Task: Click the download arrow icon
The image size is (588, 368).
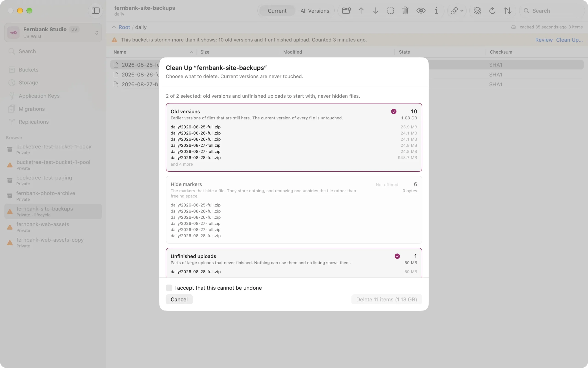Action: click(x=376, y=11)
